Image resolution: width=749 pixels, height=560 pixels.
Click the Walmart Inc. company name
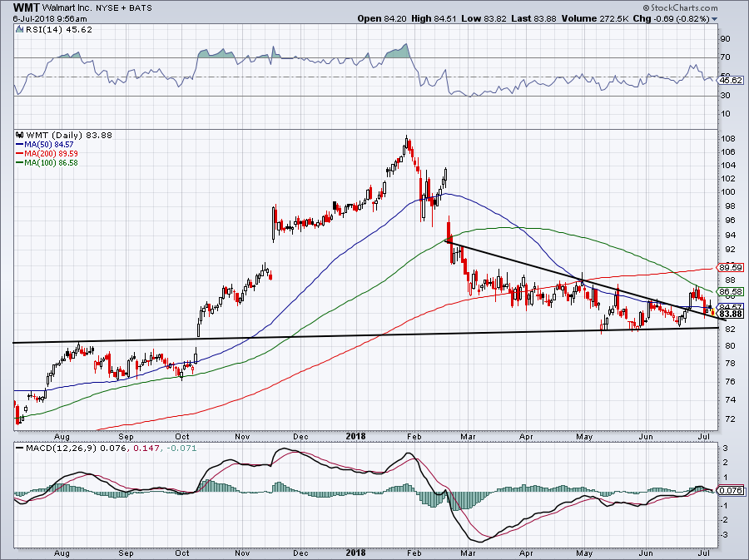(x=65, y=8)
